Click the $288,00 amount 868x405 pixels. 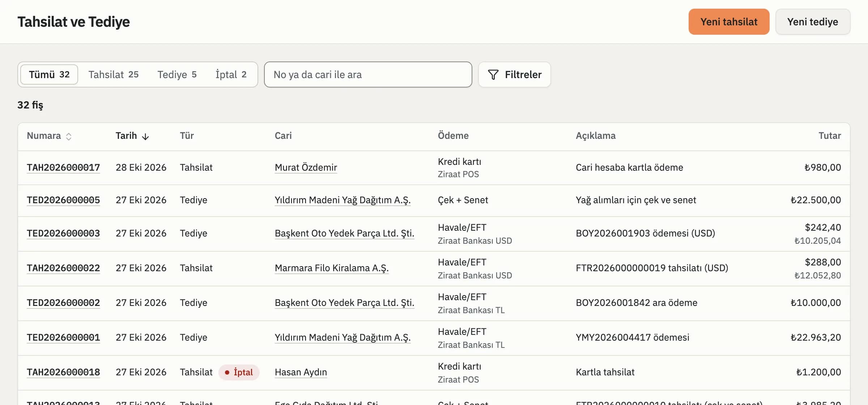pos(823,262)
